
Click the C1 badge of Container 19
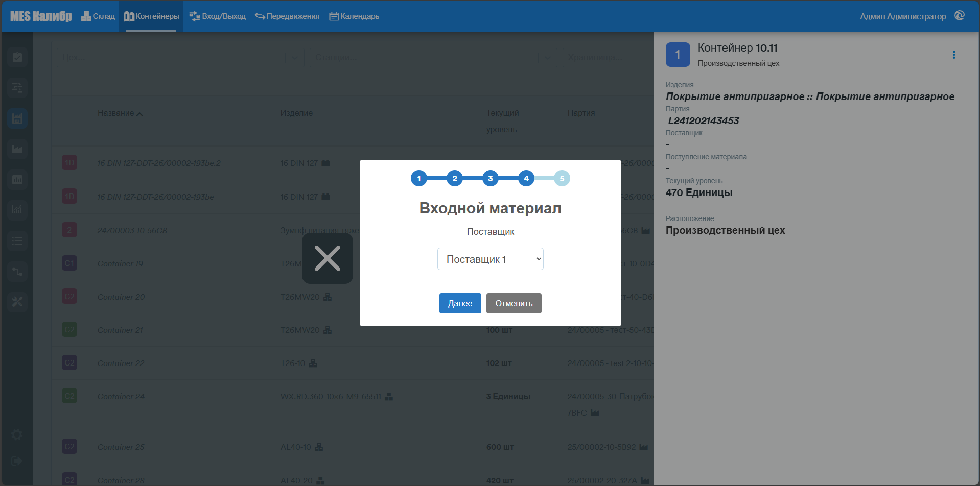coord(69,263)
